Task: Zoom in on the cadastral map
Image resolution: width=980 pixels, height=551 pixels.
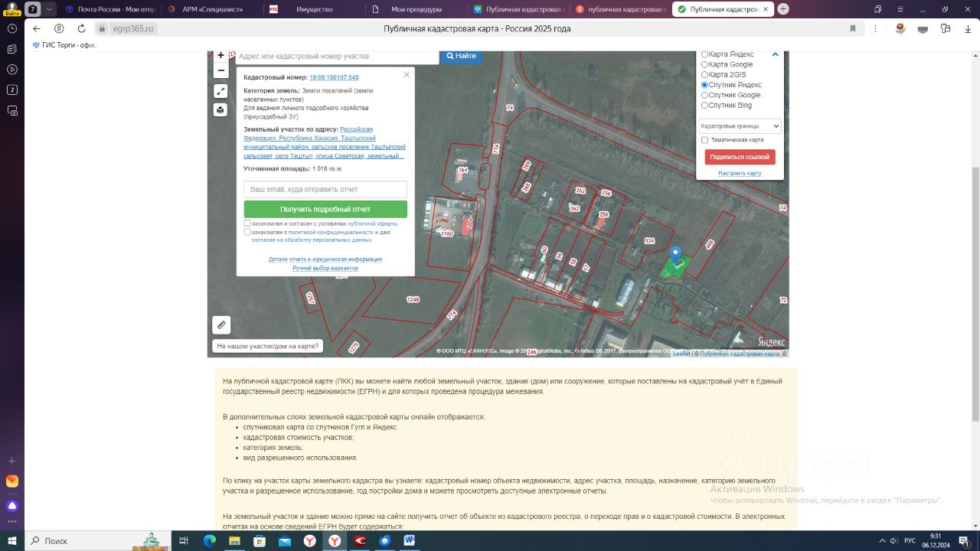Action: [x=220, y=56]
